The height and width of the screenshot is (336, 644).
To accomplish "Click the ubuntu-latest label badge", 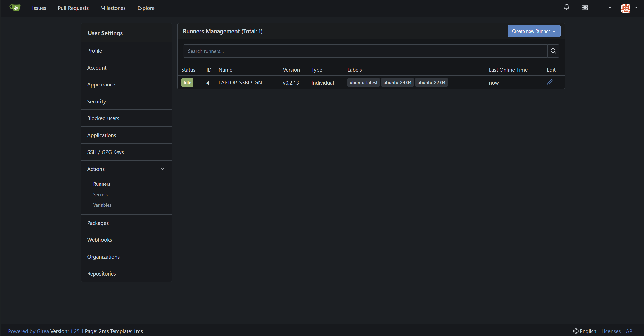I will click(x=363, y=83).
